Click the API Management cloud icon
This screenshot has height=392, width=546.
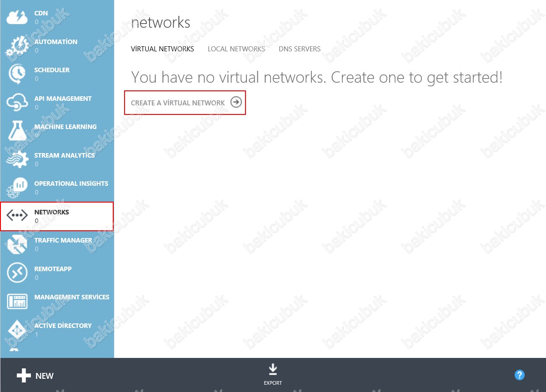click(17, 102)
